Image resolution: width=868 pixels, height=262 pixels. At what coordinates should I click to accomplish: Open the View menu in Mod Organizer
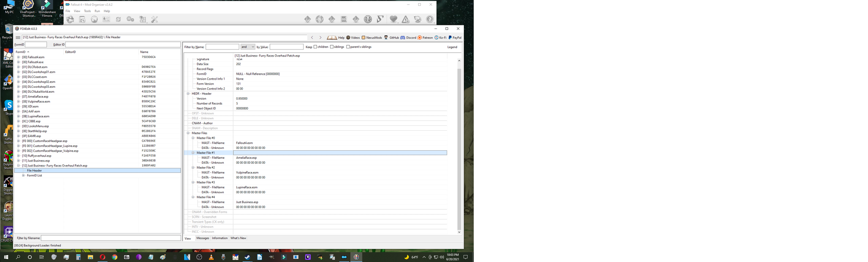[x=77, y=11]
